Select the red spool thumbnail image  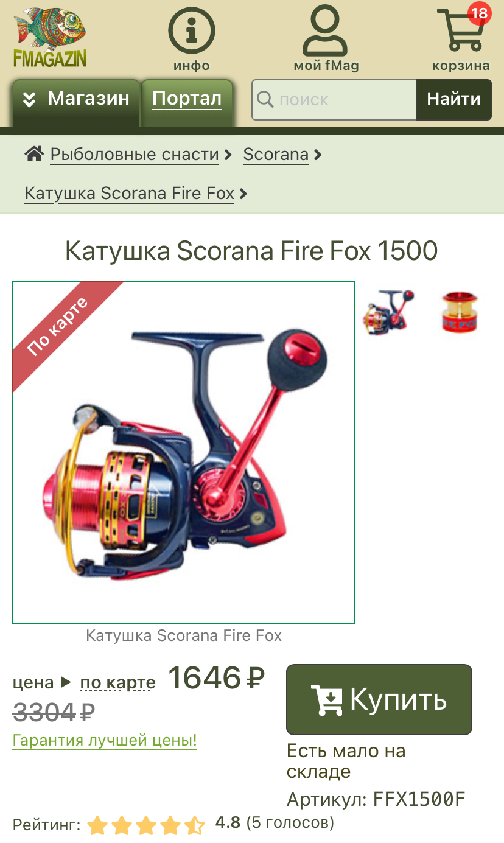460,312
